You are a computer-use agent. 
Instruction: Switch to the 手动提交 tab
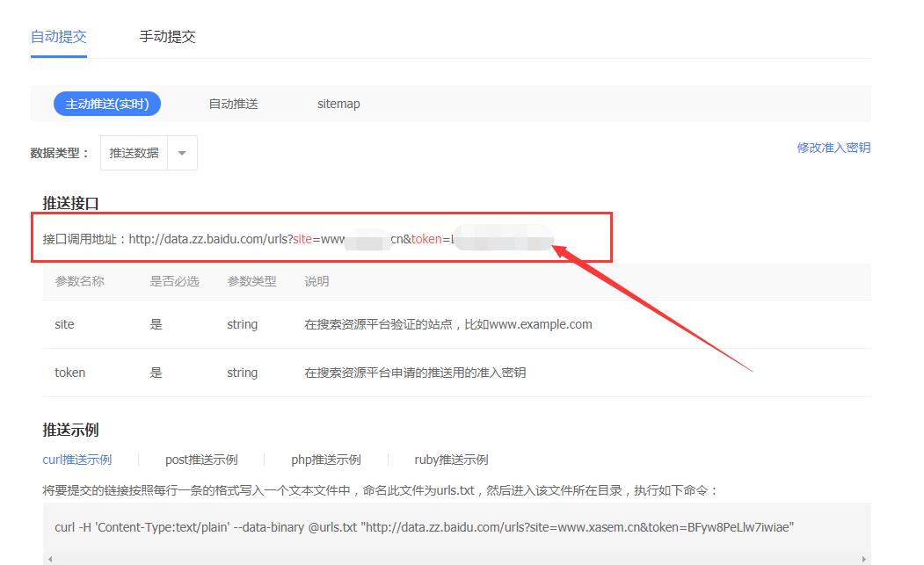[167, 37]
